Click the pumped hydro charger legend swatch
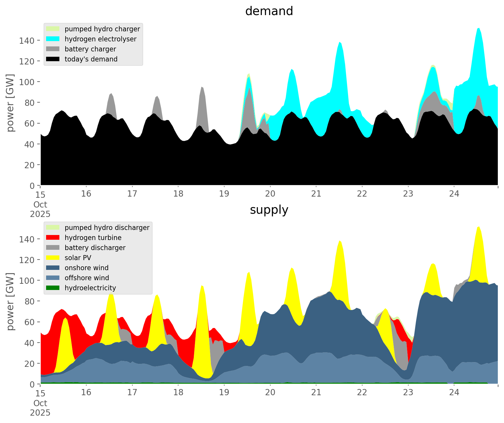Viewport: 504px width, 423px height. [53, 29]
